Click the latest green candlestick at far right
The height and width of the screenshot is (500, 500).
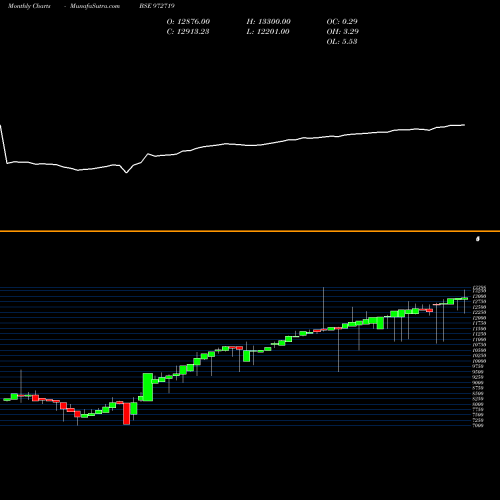pyautogui.click(x=464, y=299)
